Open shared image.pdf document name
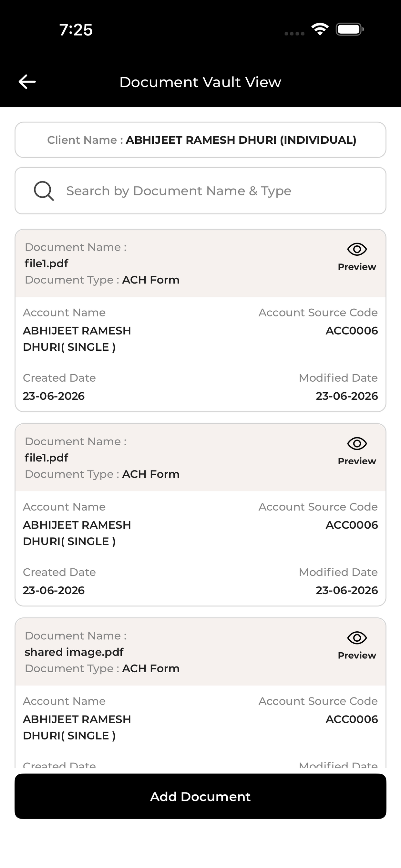 click(x=74, y=652)
